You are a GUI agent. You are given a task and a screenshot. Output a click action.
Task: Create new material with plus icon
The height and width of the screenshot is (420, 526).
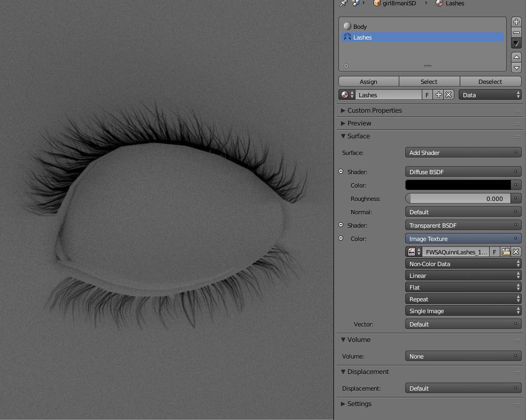click(438, 95)
